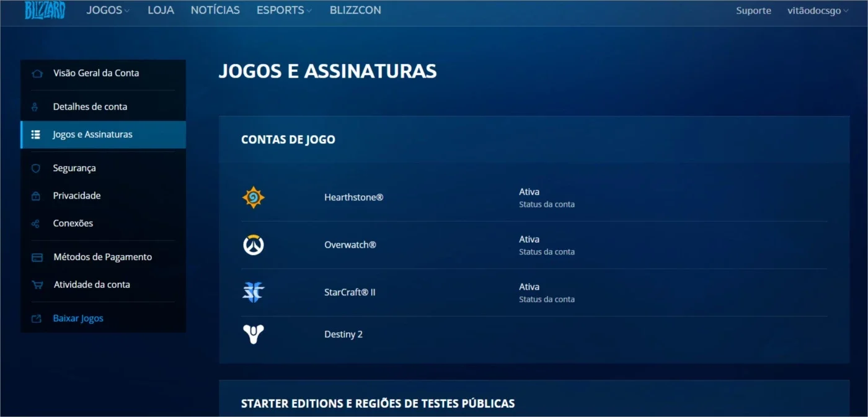Click the list icon beside Jogos e Assinaturas

35,135
